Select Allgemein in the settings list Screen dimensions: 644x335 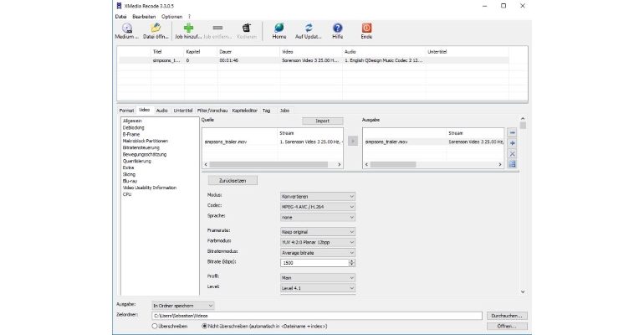point(132,121)
